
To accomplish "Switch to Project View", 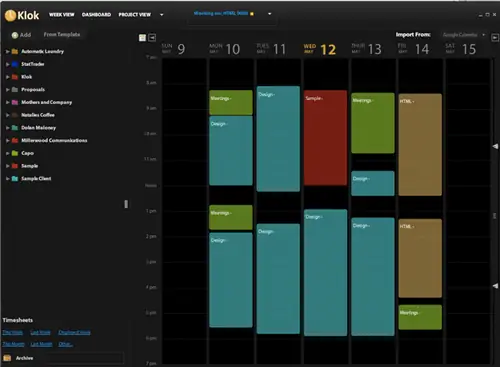I will point(135,15).
